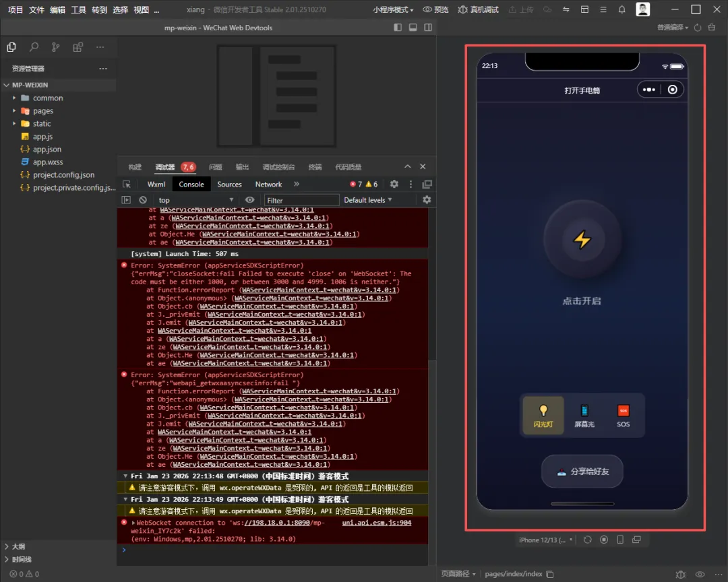The image size is (728, 582).
Task: Click the console Filter input field
Action: [301, 200]
